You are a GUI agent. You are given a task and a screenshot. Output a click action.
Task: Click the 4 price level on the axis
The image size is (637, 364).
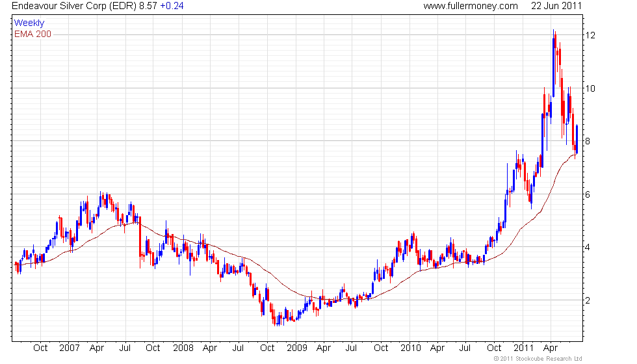point(588,247)
